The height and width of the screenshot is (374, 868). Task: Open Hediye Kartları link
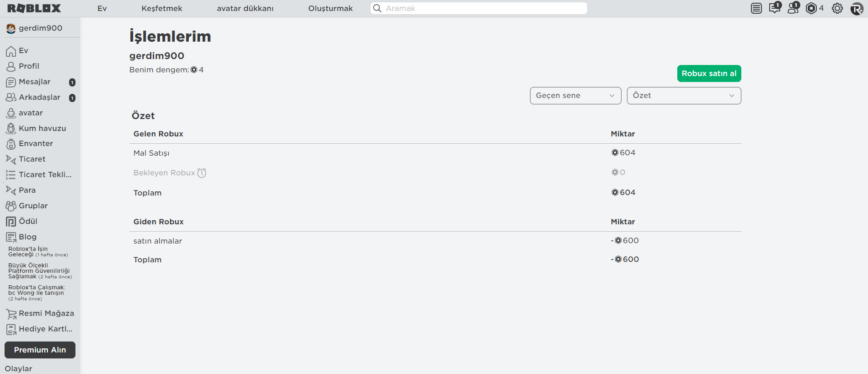coord(39,329)
